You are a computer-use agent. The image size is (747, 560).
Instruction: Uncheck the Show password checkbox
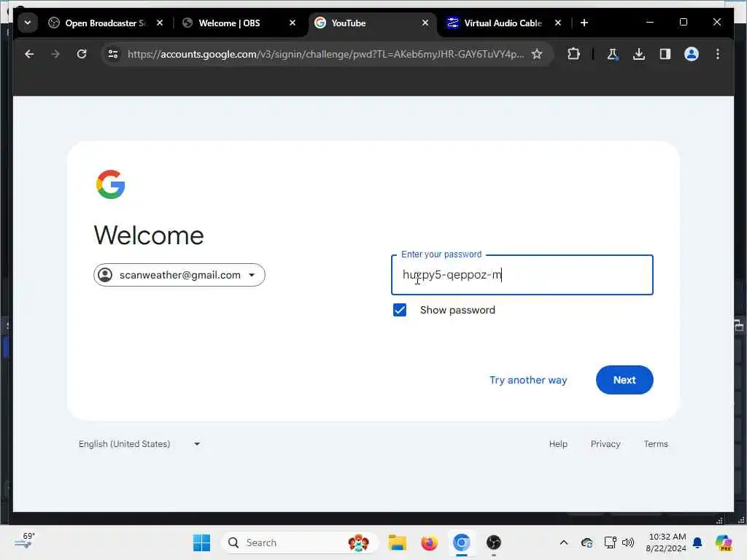point(400,310)
